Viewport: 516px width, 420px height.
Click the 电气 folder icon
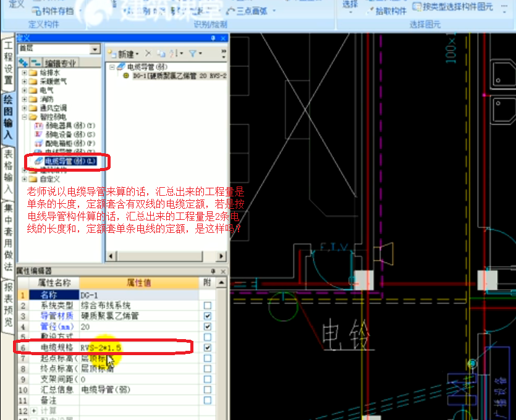pyautogui.click(x=33, y=90)
